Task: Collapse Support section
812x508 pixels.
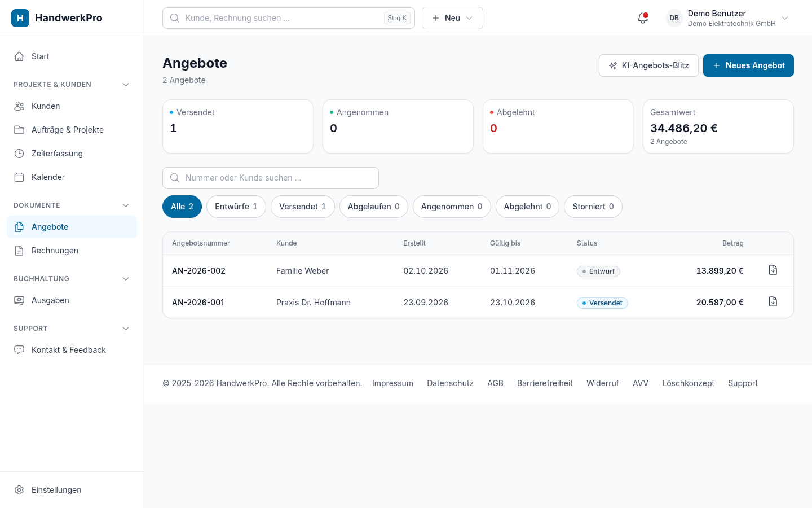Action: (x=126, y=329)
